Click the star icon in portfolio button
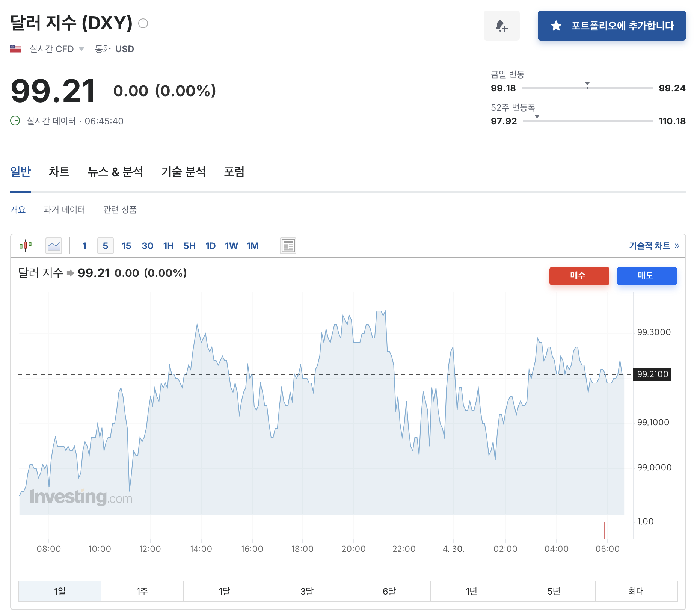Screen dimensions: 697x616 click(556, 26)
